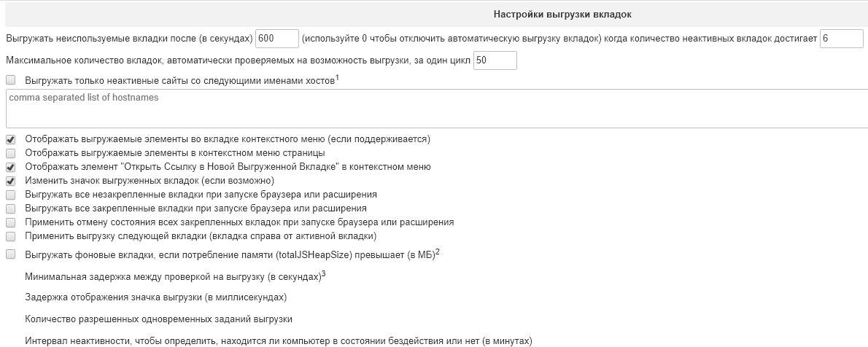Click the "Настройки выгрузки вкладок" section header
868x347 pixels.
[562, 14]
